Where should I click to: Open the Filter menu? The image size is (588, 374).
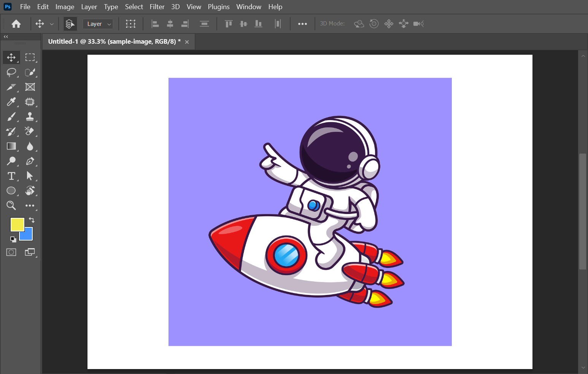tap(157, 7)
